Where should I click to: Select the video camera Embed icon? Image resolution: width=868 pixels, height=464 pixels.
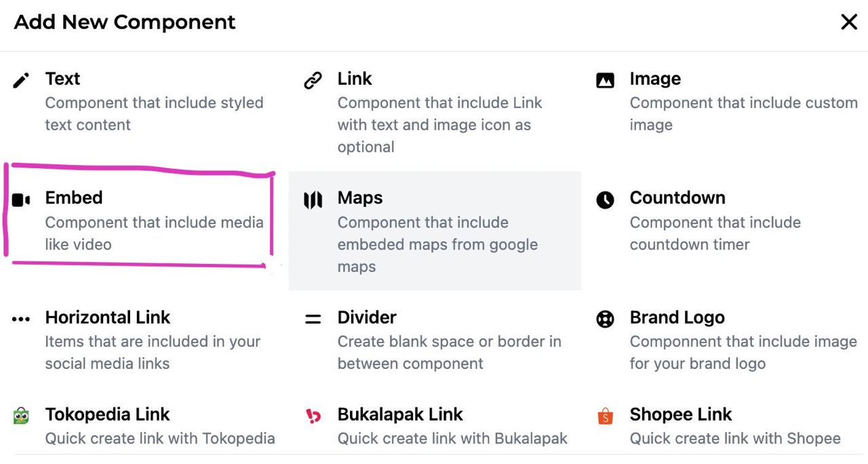point(21,200)
